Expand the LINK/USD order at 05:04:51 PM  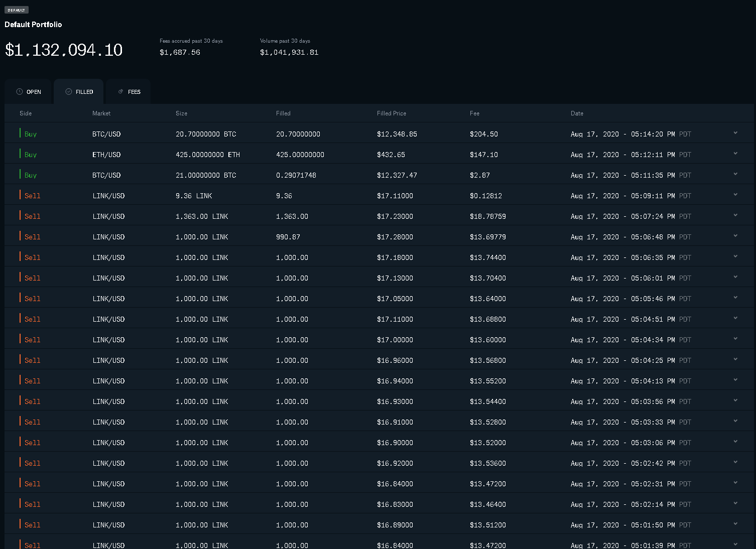point(735,318)
